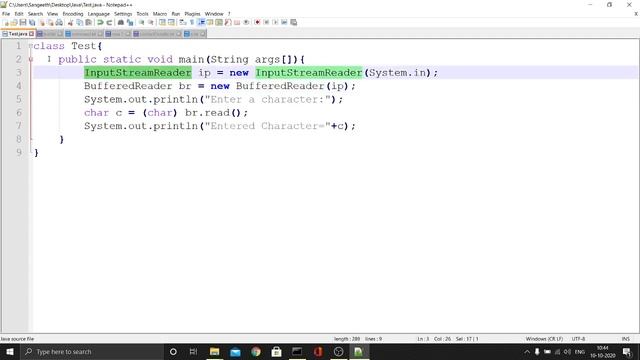Image resolution: width=640 pixels, height=360 pixels.
Task: Open the Language menu
Action: coord(98,14)
